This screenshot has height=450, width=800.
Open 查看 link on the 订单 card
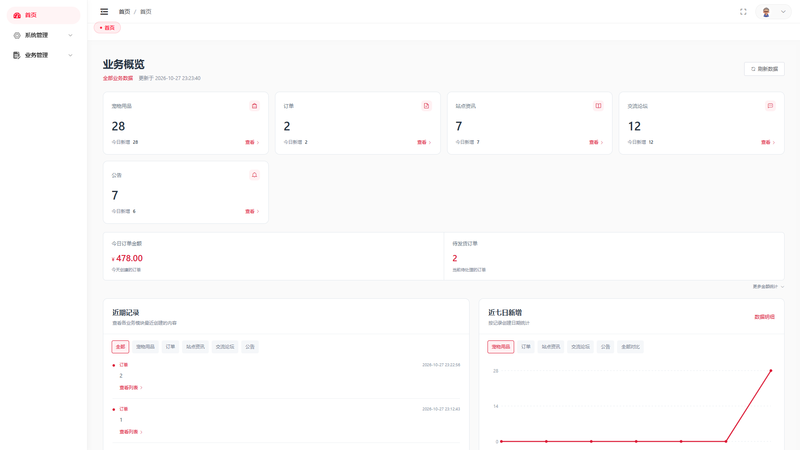tap(424, 142)
